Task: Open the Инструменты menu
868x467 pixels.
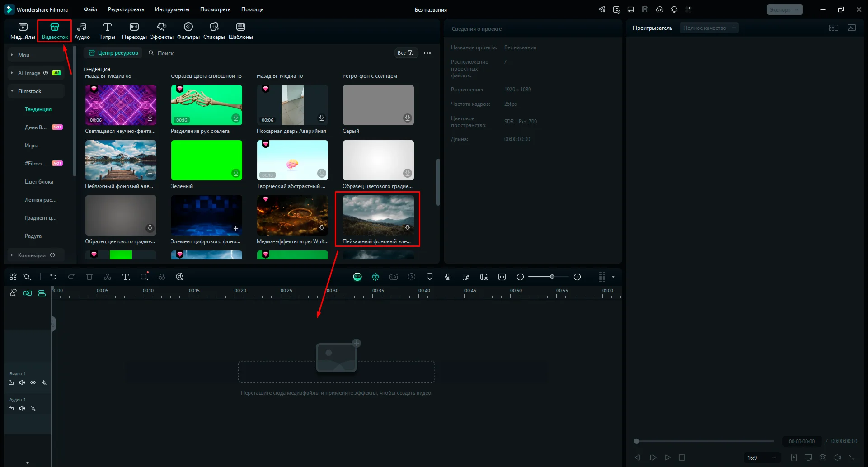Action: (172, 9)
